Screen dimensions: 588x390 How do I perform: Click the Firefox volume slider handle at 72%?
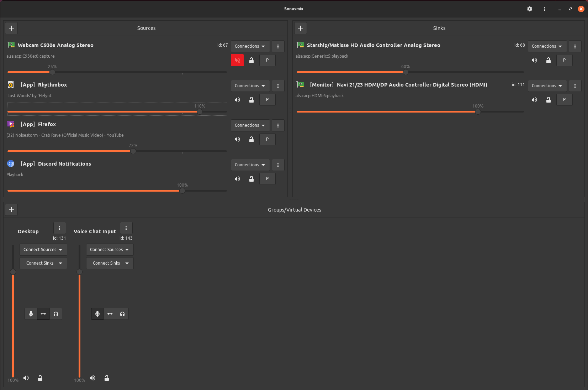tap(133, 151)
